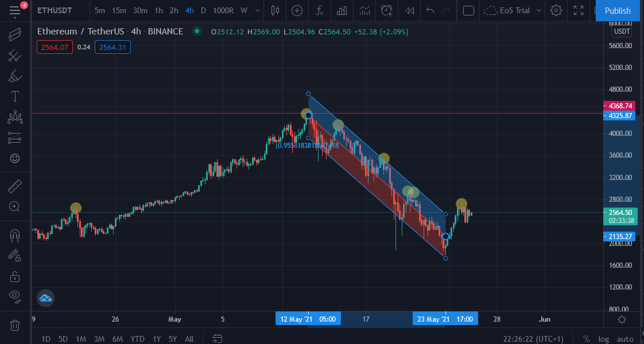Viewport: 644px width, 344px height.
Task: Select the 3M date range
Action: coord(99,339)
